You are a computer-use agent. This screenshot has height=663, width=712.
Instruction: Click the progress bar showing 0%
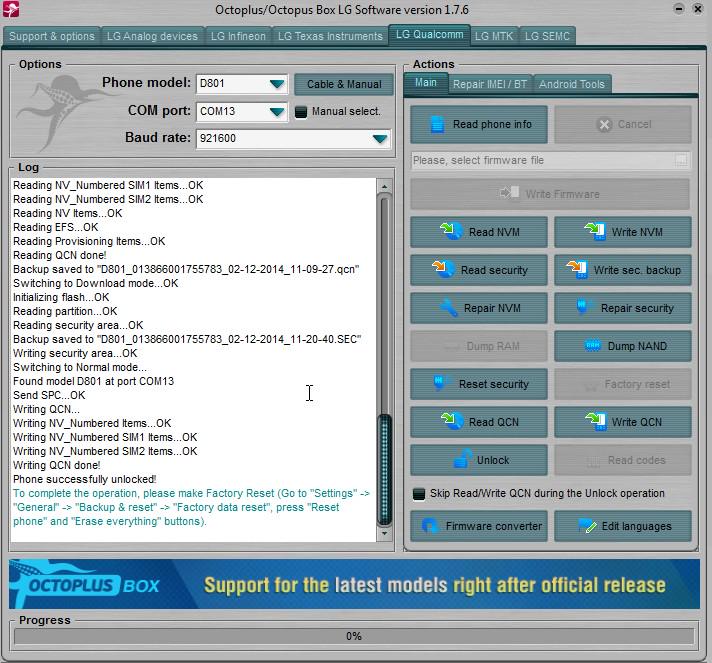tap(354, 636)
